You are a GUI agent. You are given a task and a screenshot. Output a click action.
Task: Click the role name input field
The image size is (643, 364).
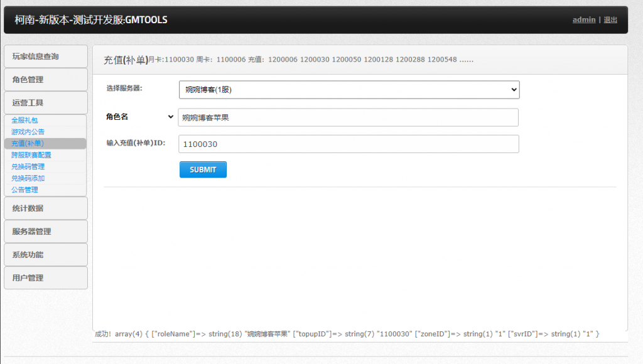[349, 117]
